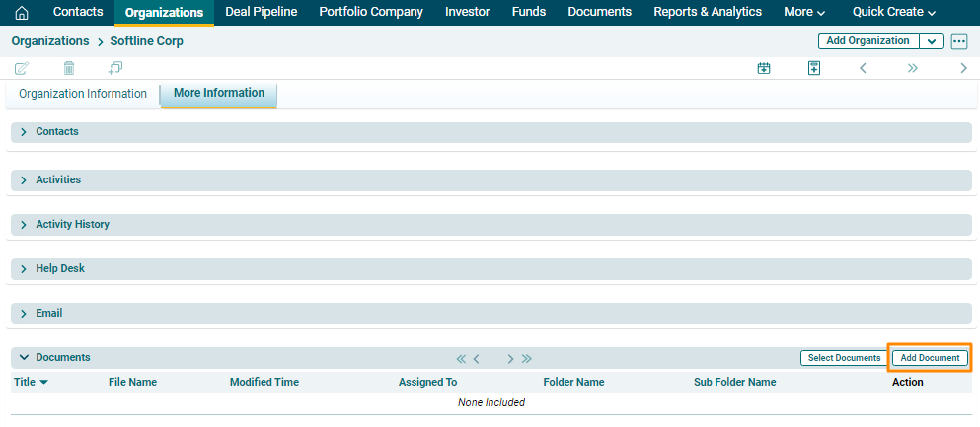Collapse the Documents section

click(x=23, y=358)
